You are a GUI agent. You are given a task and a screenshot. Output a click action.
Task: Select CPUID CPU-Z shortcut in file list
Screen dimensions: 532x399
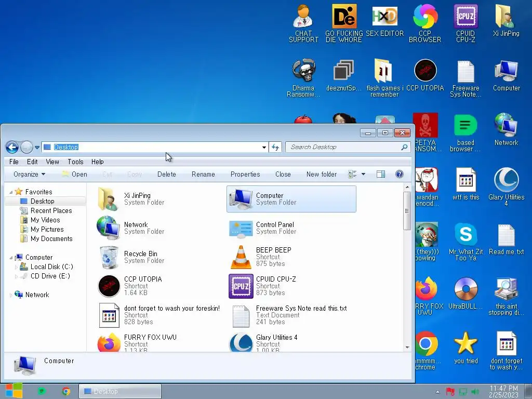point(262,286)
